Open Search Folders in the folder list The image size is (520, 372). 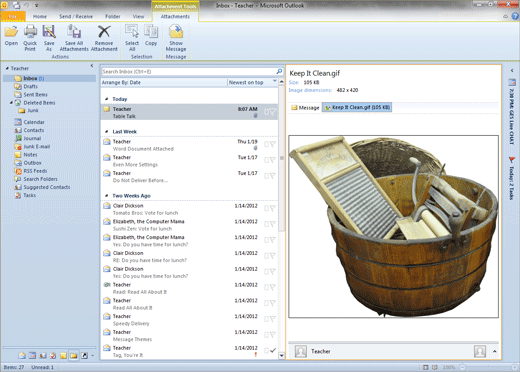(x=40, y=179)
